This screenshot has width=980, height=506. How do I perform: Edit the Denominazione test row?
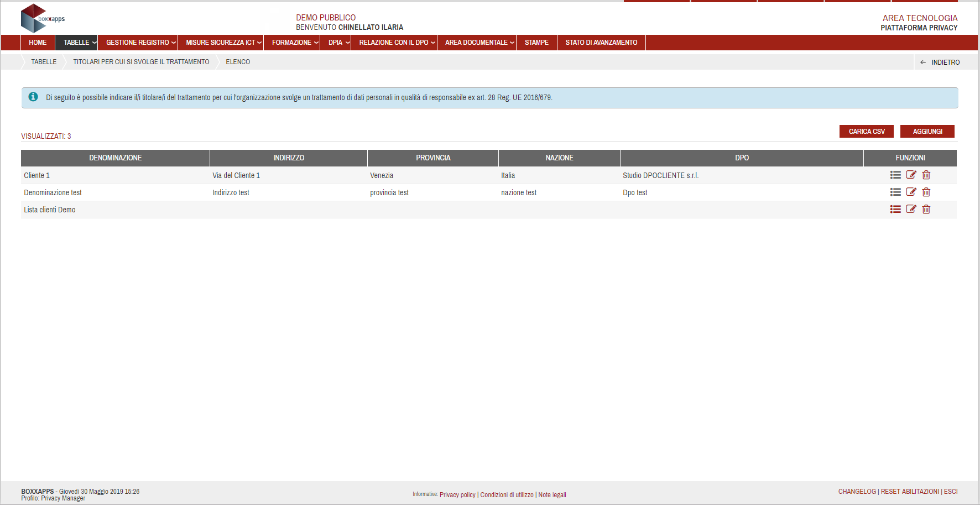tap(911, 192)
